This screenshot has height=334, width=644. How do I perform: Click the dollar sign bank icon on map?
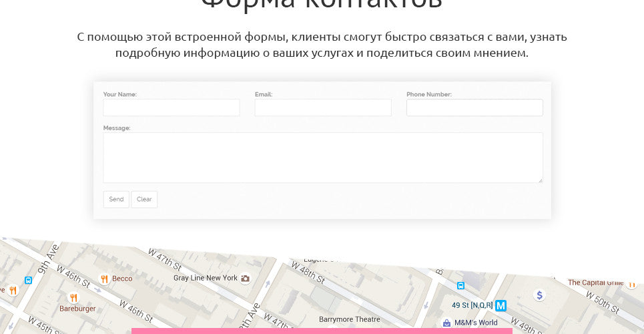pyautogui.click(x=540, y=295)
